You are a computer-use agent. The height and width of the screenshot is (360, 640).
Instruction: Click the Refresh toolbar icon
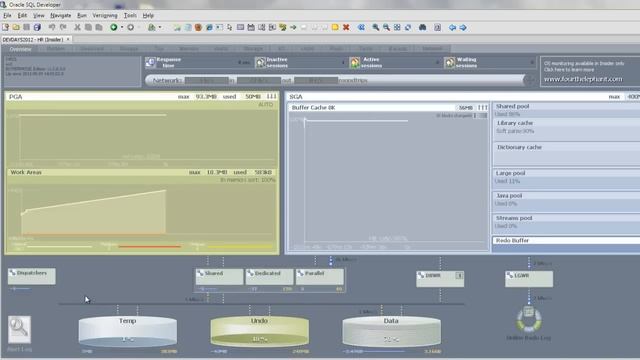point(408,27)
